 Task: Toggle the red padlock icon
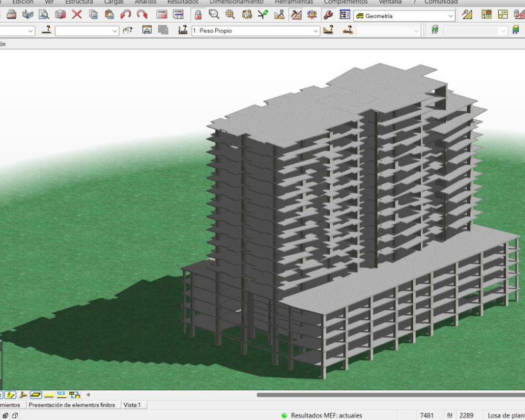pos(198,15)
